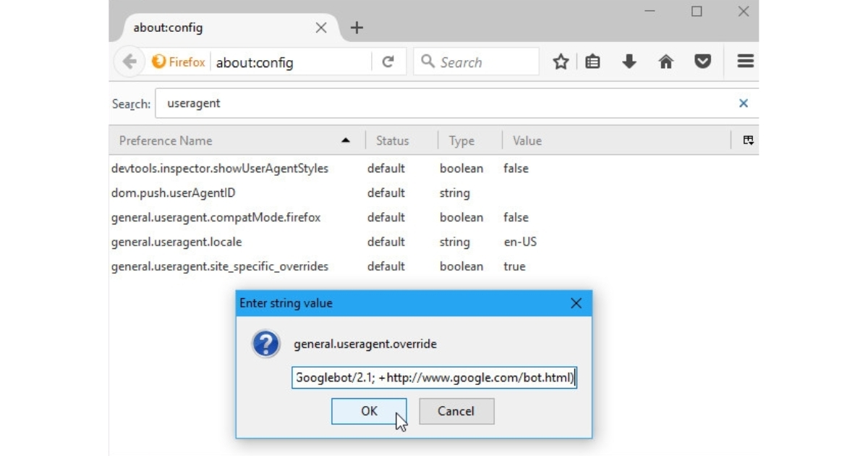Close the Enter string value dialog
The height and width of the screenshot is (456, 868).
[x=576, y=303]
